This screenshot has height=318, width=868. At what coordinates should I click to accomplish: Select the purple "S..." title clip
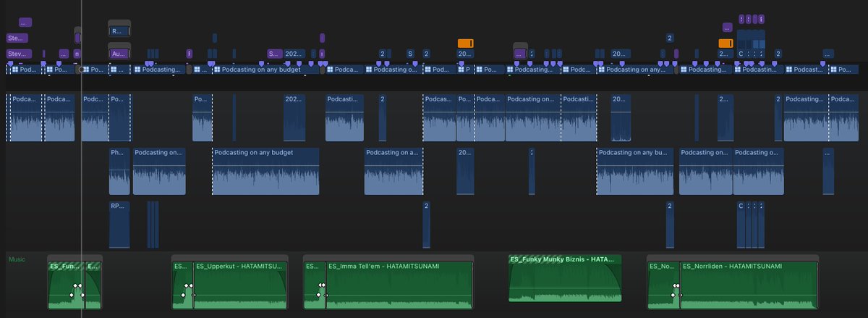[x=274, y=54]
